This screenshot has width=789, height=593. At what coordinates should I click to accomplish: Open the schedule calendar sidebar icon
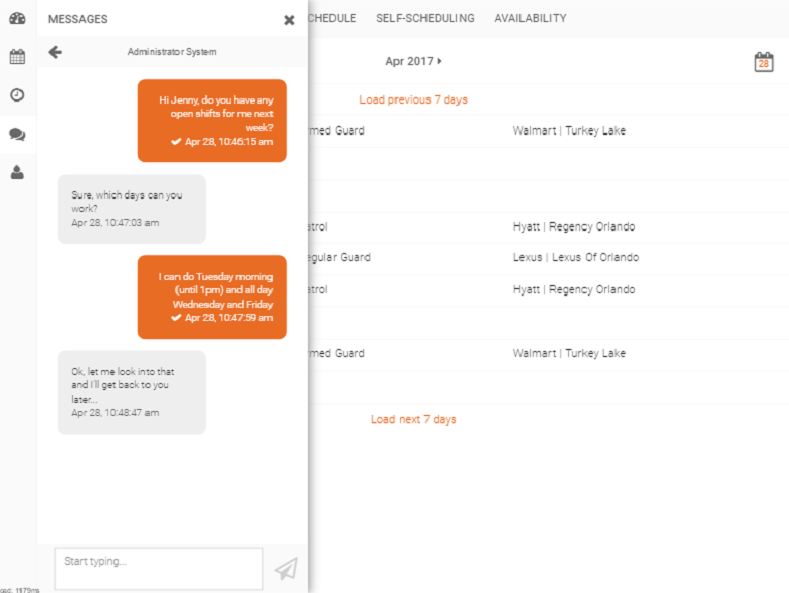[x=17, y=57]
